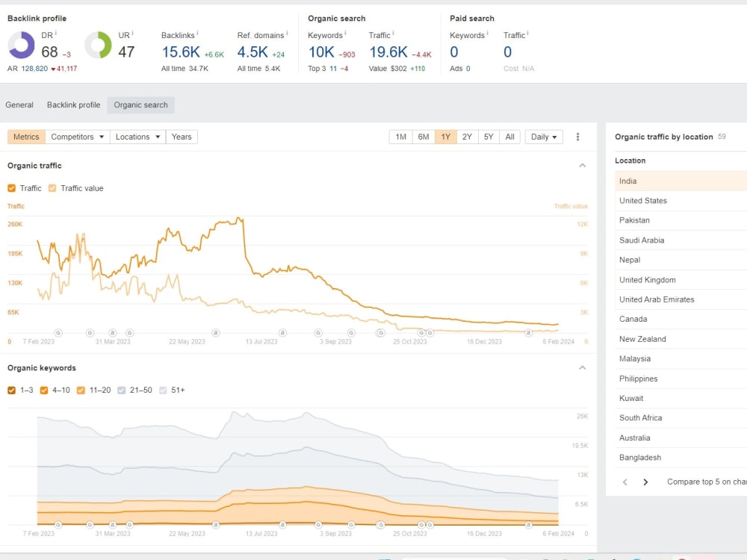Set chart range to 1Y

coord(445,137)
